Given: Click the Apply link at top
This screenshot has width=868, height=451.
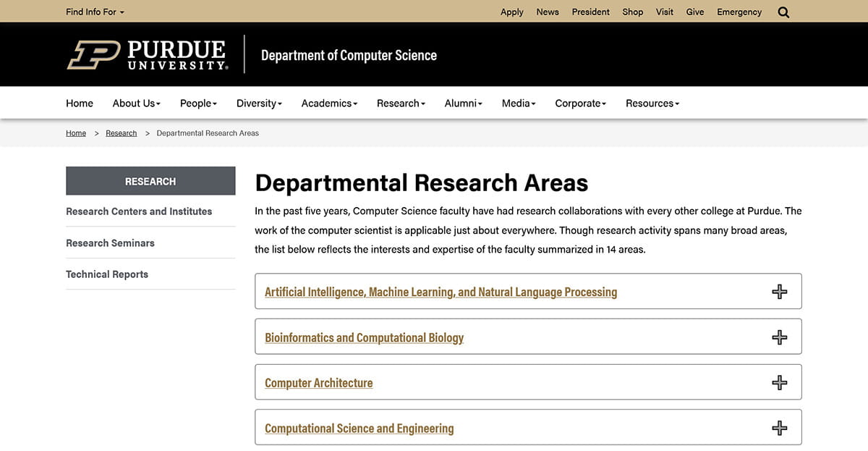Looking at the screenshot, I should point(512,12).
